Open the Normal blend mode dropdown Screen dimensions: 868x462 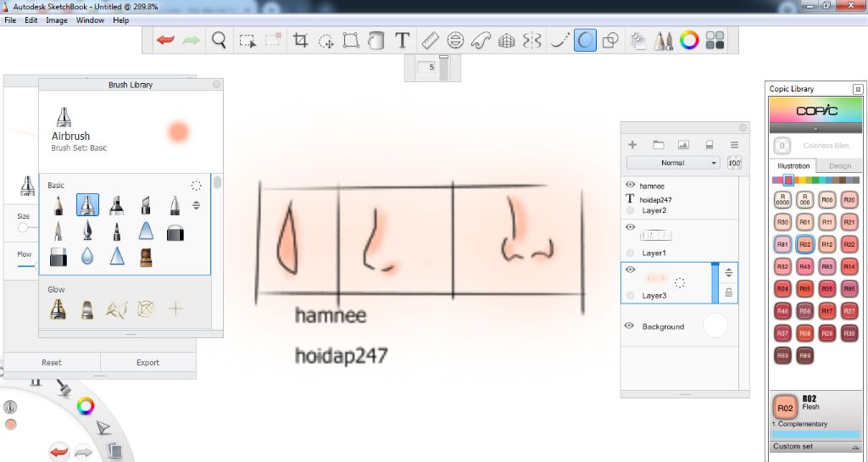[673, 163]
